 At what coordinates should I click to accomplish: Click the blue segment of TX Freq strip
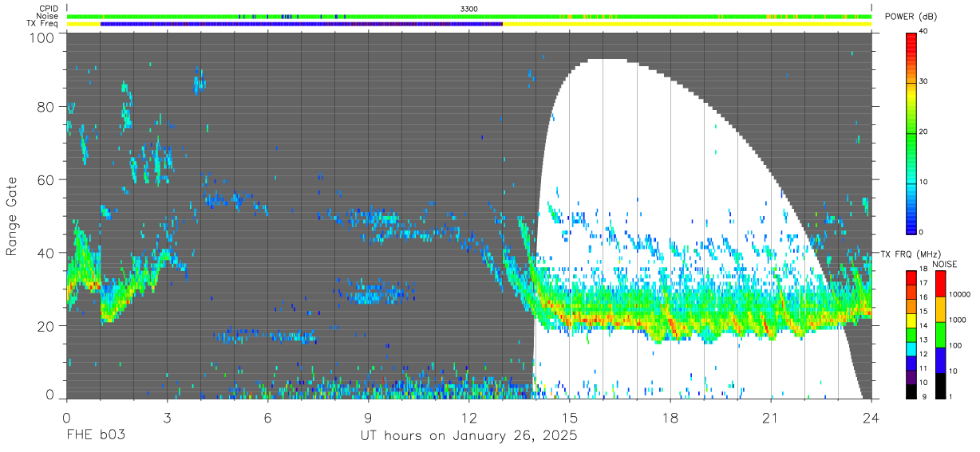(x=301, y=24)
